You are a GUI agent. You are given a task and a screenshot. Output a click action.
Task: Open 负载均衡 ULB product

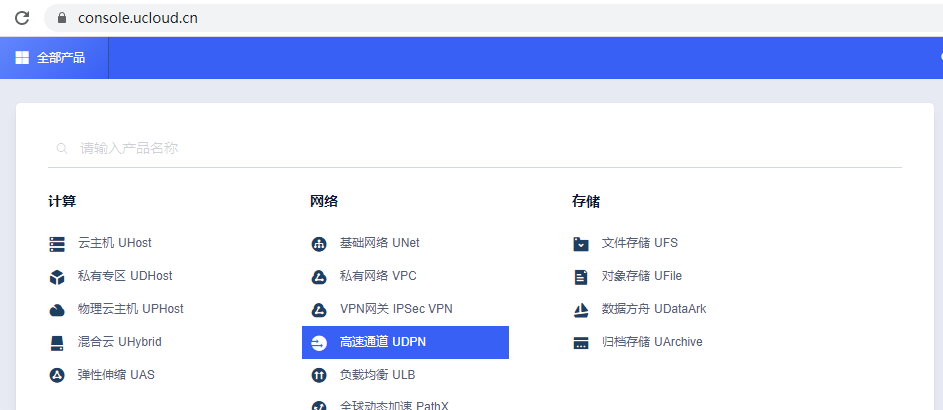coord(378,375)
